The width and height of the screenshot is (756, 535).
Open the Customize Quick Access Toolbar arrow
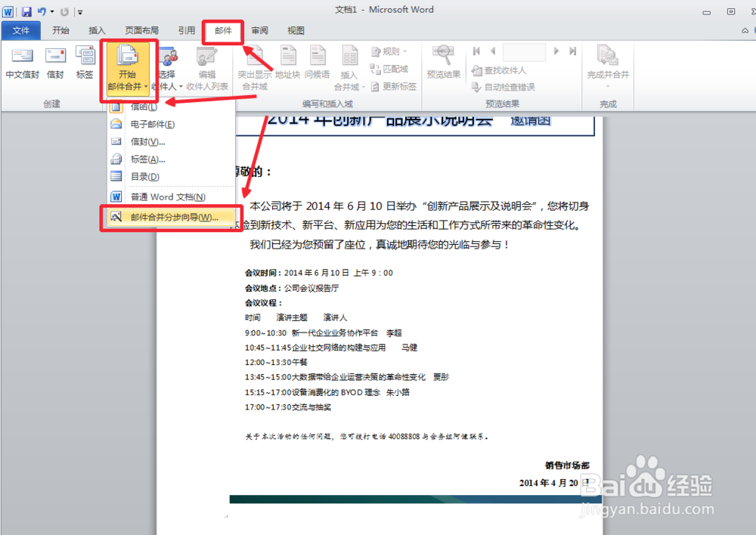[80, 12]
